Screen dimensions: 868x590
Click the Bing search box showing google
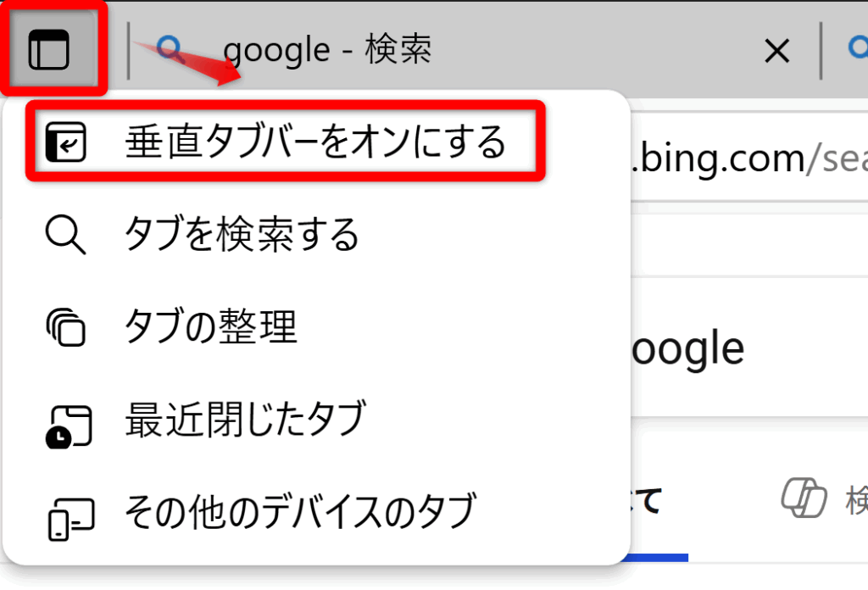tap(749, 348)
